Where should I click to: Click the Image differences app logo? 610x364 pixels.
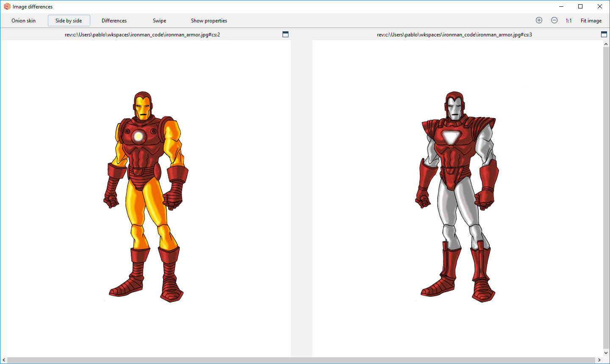[x=7, y=6]
